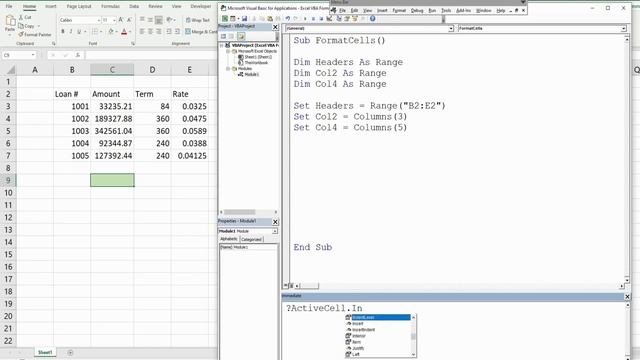This screenshot has height=360, width=640.
Task: Click the Borders icon in Font group
Action: [x=95, y=31]
